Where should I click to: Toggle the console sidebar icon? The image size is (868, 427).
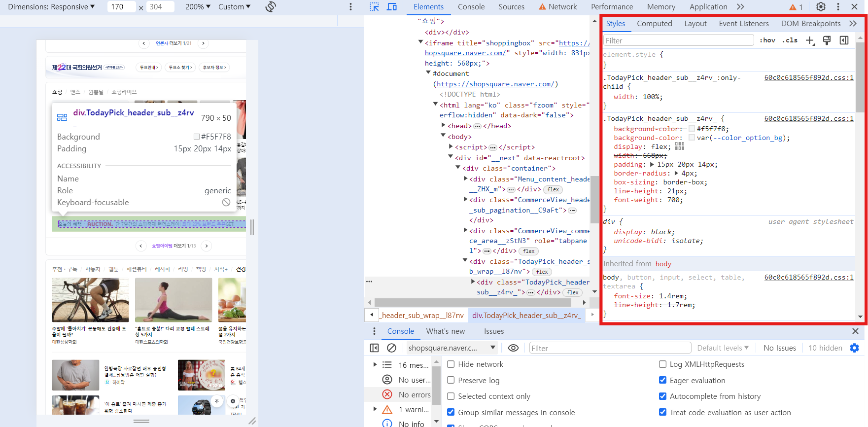(x=375, y=348)
